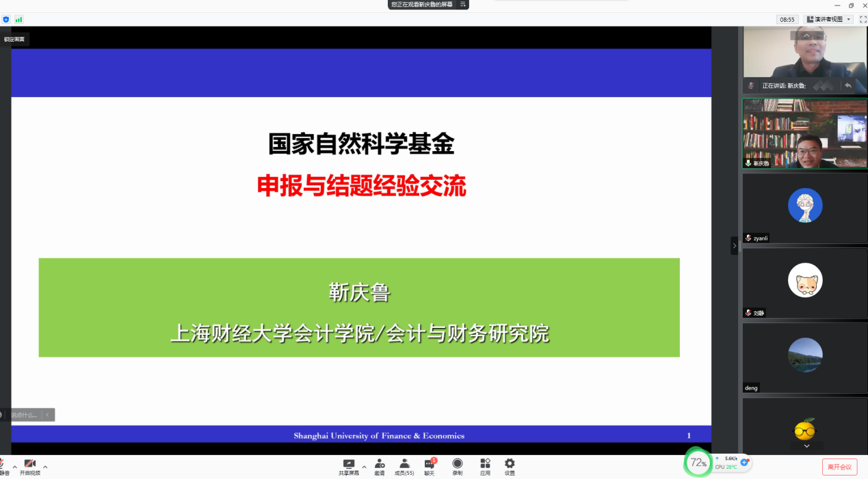Open the 邀请 invite panel

[x=379, y=467]
